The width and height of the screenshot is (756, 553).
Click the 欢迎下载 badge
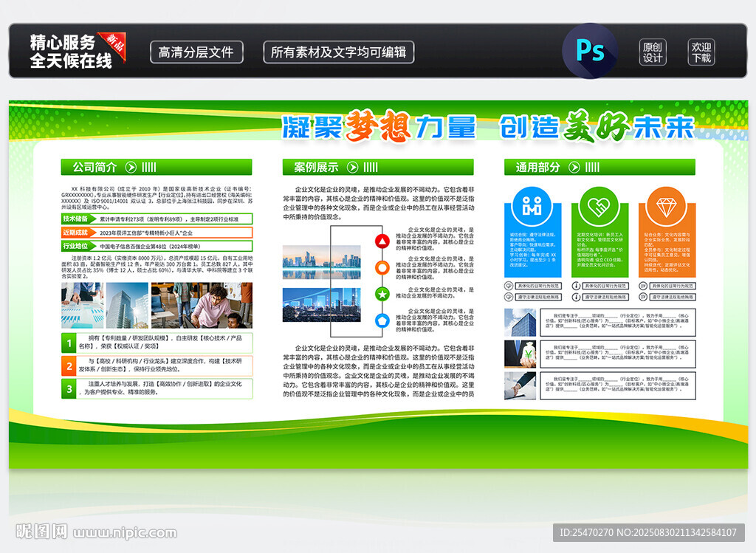click(701, 52)
